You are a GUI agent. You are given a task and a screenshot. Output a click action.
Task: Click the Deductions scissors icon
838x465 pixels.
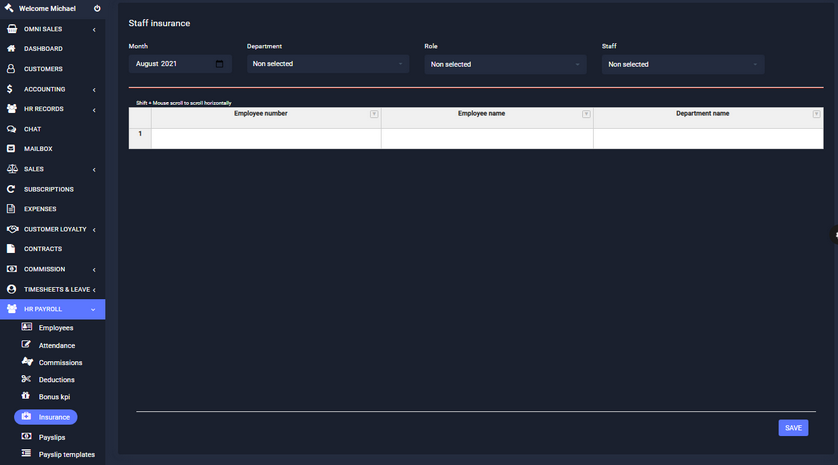click(x=27, y=379)
